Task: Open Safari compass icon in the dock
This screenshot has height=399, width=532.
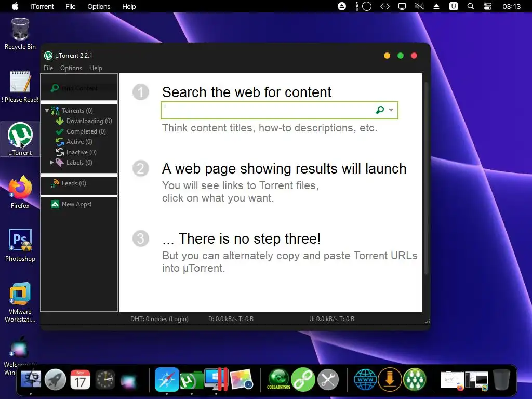Action: tap(167, 379)
